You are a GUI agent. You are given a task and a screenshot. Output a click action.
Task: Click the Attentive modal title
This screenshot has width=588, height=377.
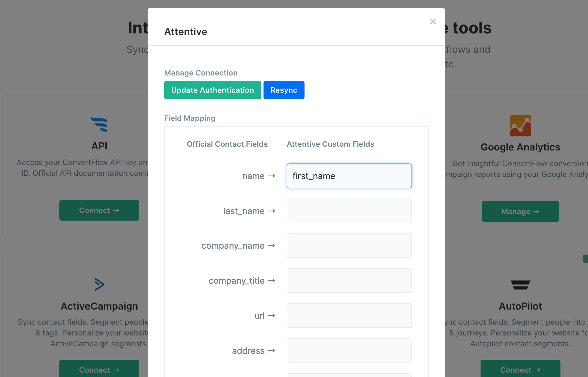pyautogui.click(x=186, y=32)
